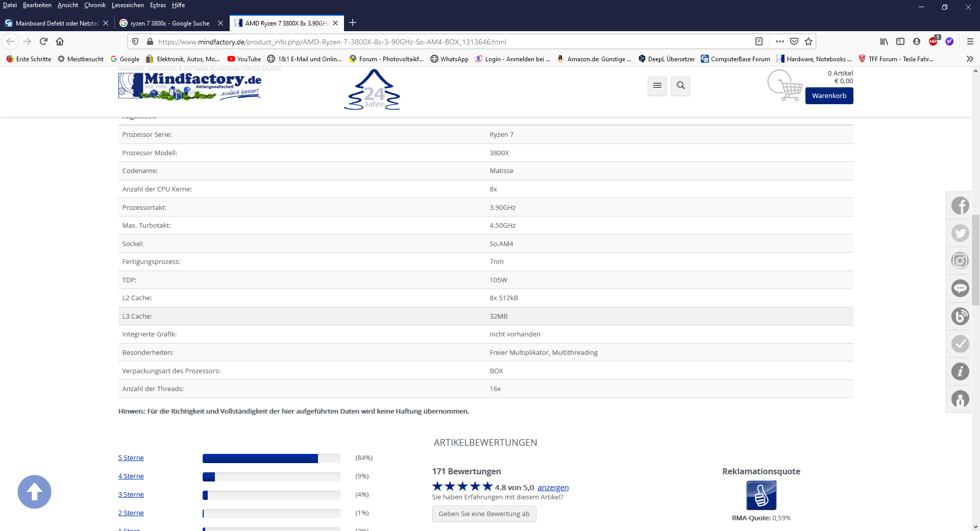Click the Warenkorb button

pyautogui.click(x=829, y=95)
